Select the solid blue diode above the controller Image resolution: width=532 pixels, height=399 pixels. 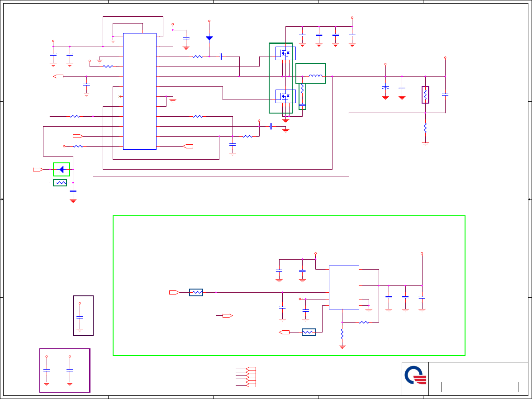pos(209,38)
